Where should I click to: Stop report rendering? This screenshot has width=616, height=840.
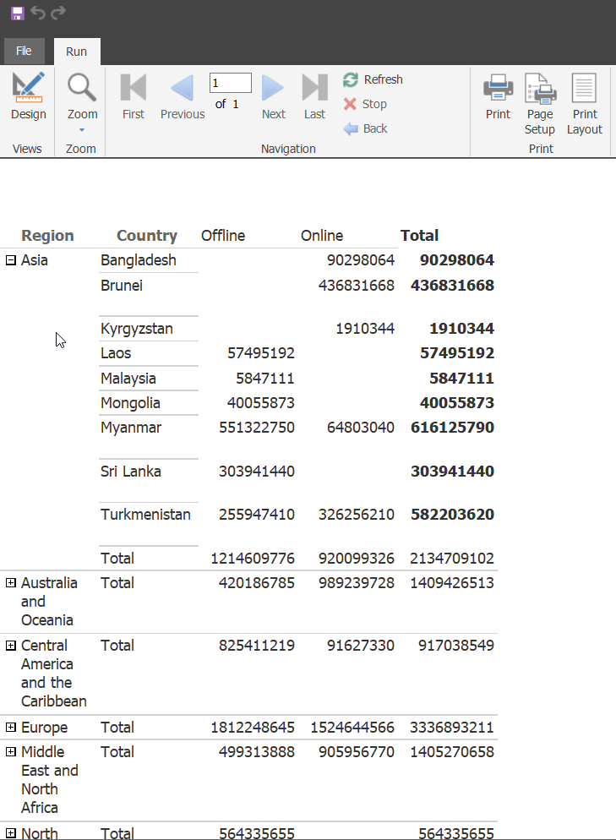[365, 104]
